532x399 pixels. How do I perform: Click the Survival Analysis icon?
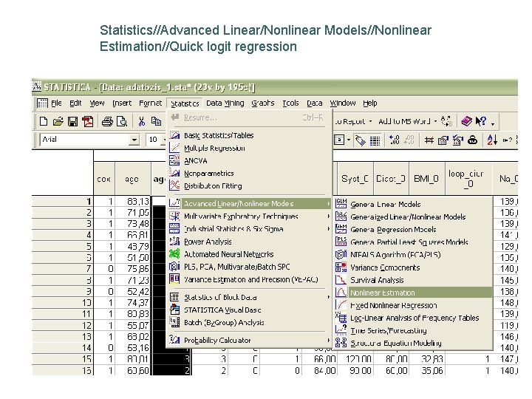tap(341, 280)
